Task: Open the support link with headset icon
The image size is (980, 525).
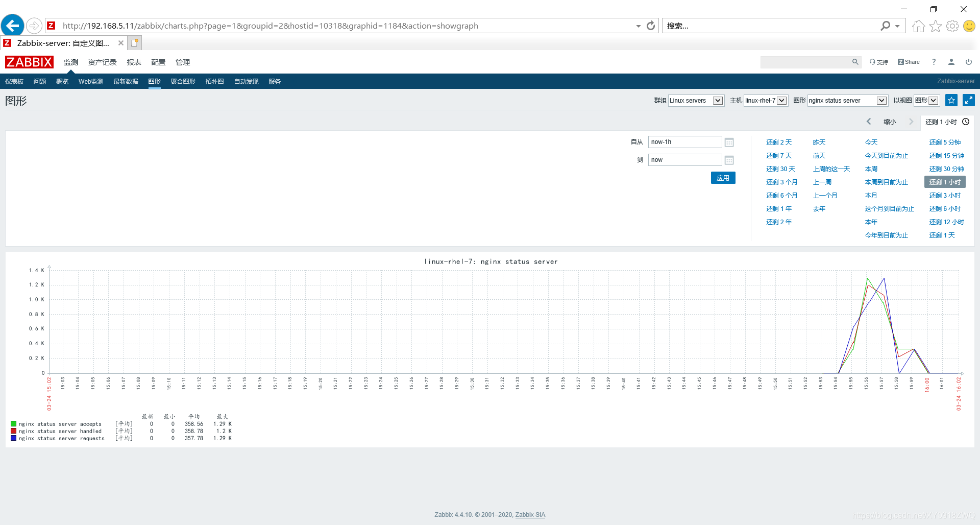Action: (x=879, y=62)
